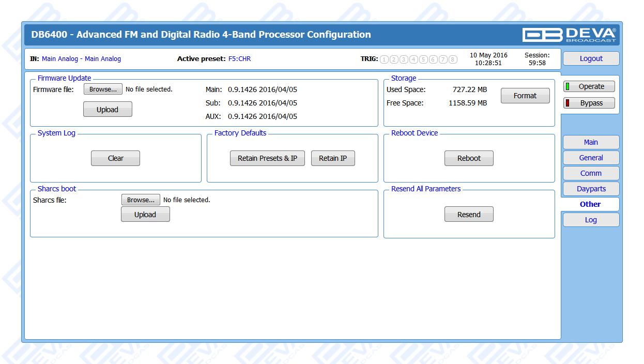
Task: Click trigger indicator 1
Action: 384,59
